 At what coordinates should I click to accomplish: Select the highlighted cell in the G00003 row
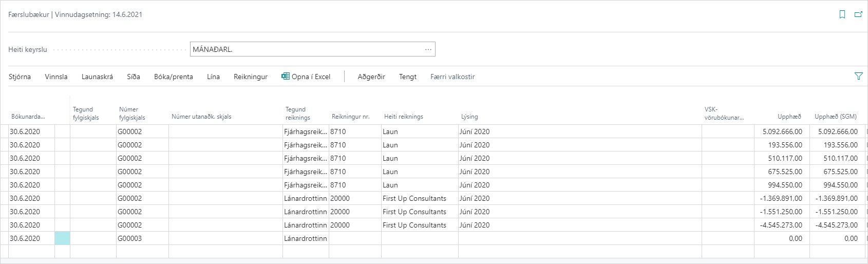click(x=62, y=238)
